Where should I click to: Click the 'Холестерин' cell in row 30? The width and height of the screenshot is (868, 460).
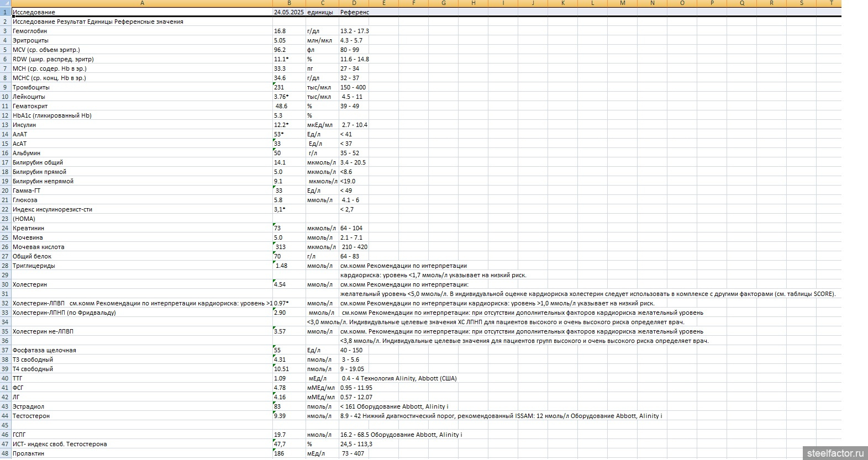(142, 284)
